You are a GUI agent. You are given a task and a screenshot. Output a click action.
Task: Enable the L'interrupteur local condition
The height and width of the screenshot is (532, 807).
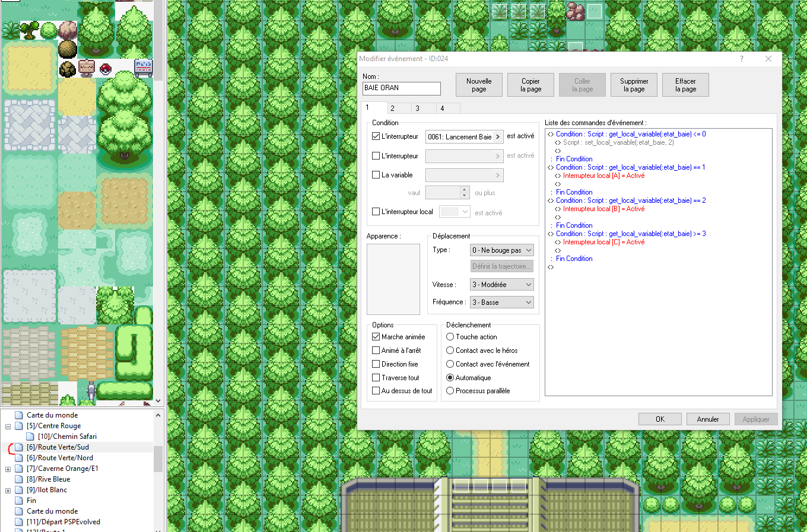coord(376,212)
